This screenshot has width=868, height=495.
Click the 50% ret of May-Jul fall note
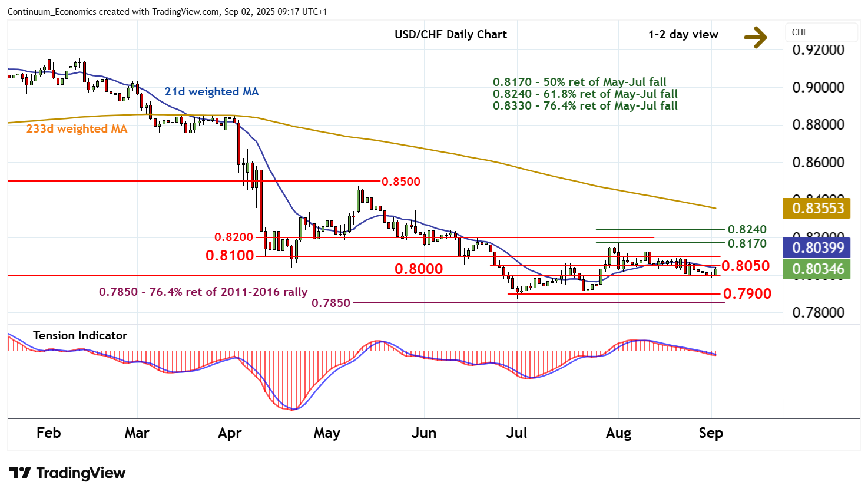[x=579, y=82]
